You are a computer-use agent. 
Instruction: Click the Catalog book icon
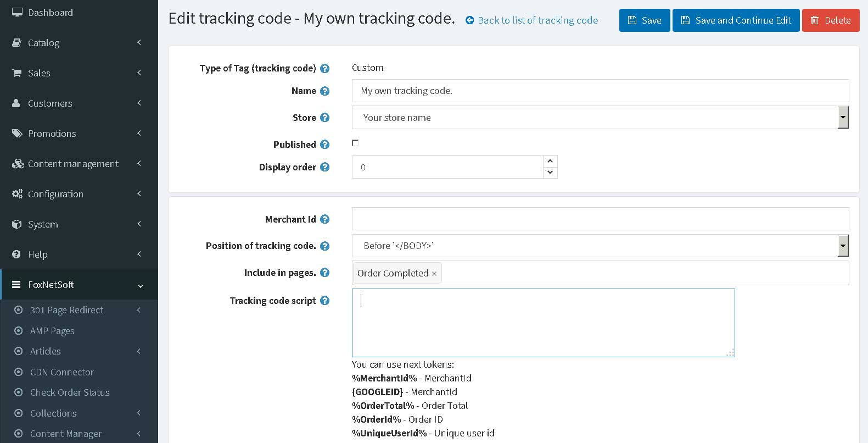[17, 42]
